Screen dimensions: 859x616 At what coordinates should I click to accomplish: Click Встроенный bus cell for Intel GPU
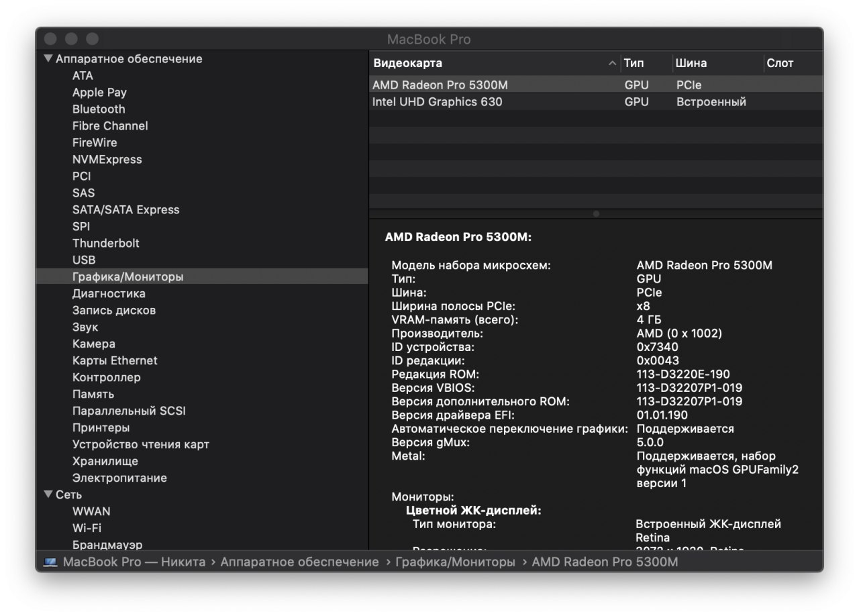click(711, 101)
